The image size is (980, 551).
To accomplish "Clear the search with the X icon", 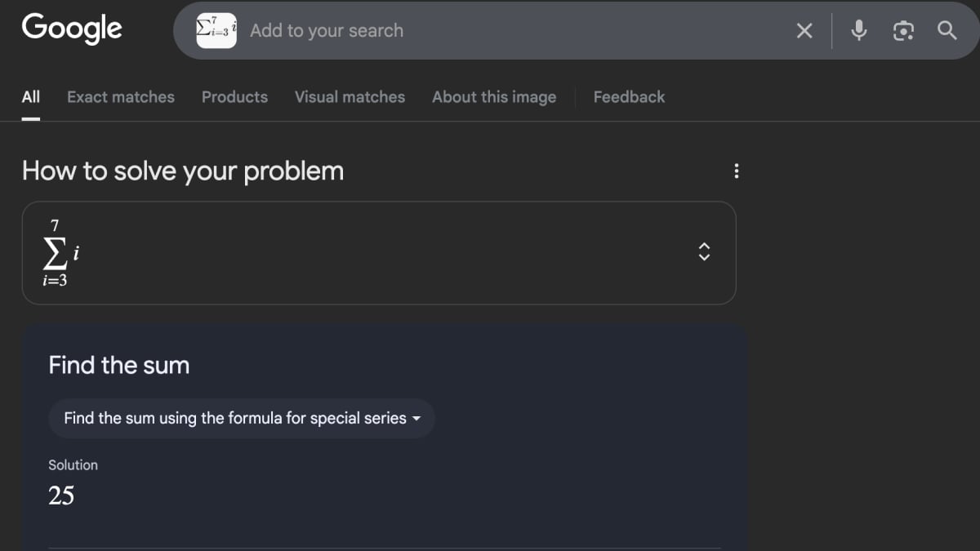I will 804,31.
